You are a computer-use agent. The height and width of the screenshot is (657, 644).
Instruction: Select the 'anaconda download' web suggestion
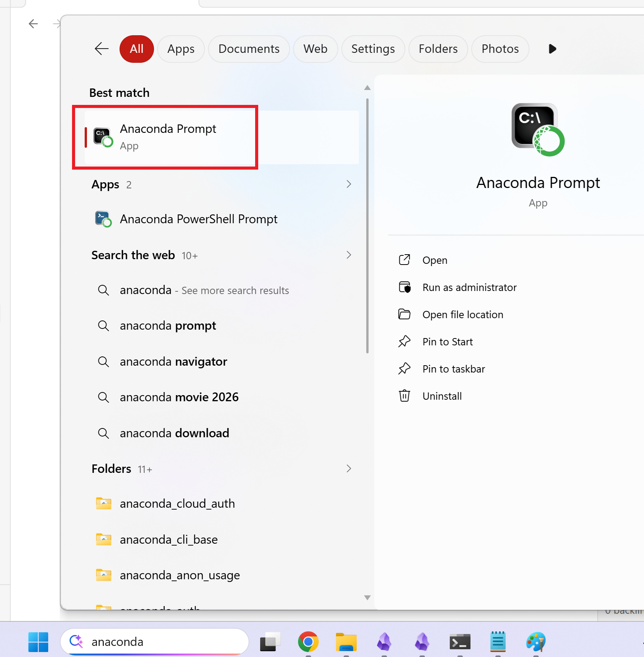(222, 433)
